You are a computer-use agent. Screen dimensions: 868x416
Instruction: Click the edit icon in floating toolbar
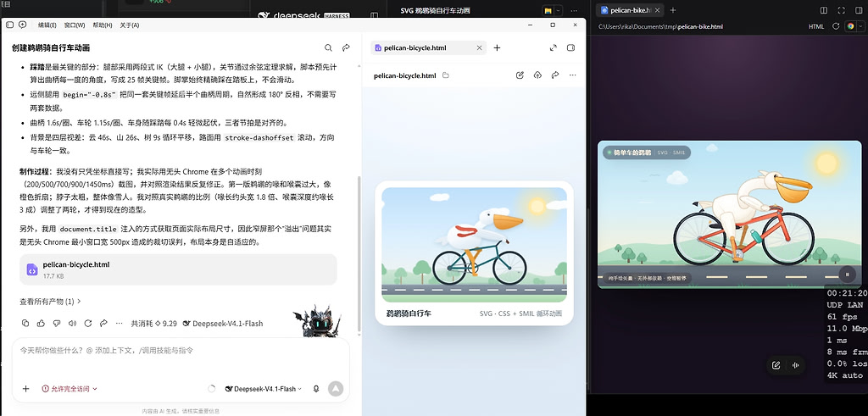[x=776, y=365]
